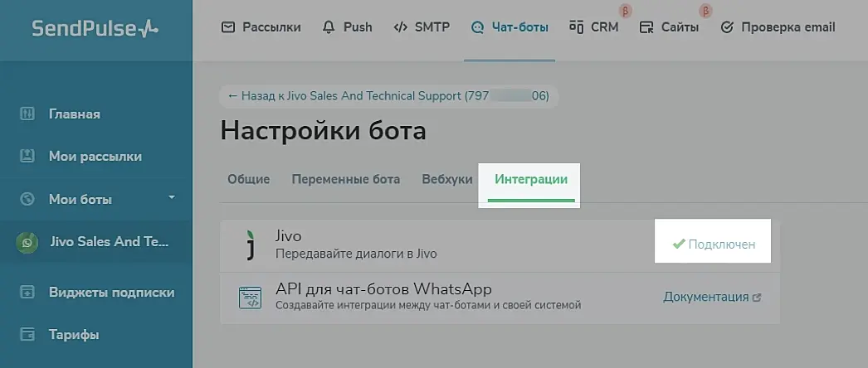Click the text Передавайте диалоги в Jivo

coord(356,254)
